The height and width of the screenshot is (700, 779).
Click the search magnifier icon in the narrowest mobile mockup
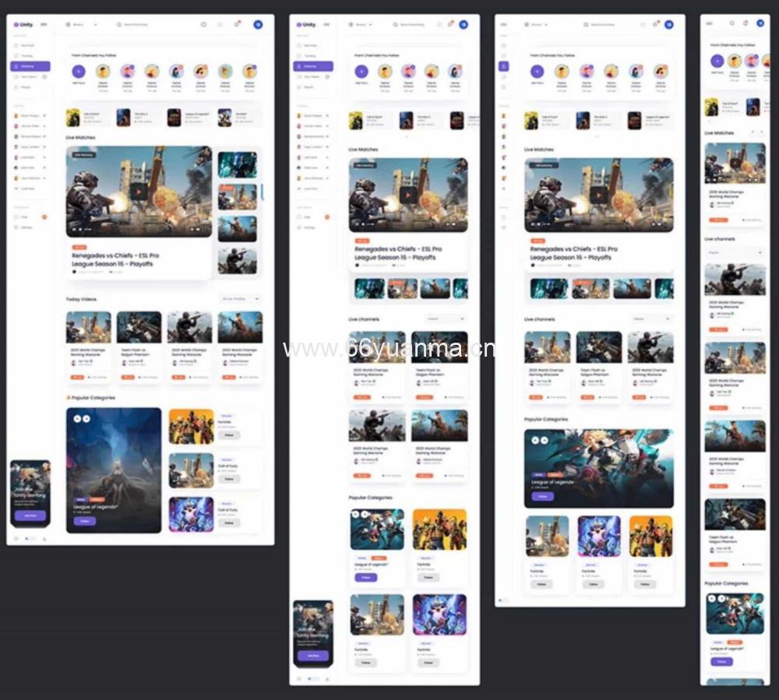point(731,23)
